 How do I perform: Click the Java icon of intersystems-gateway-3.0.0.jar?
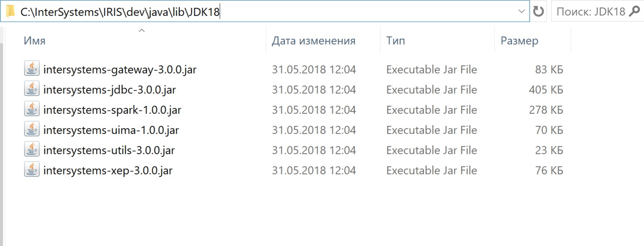pyautogui.click(x=32, y=69)
